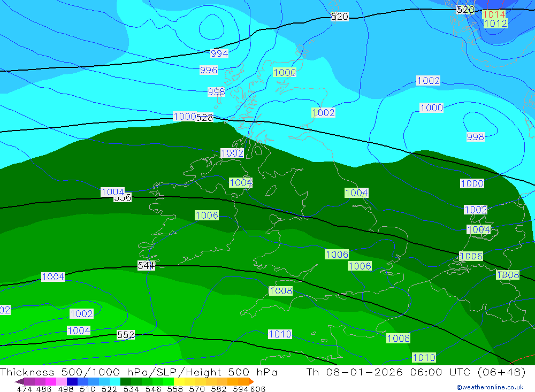Click the 1000 label over northern Scotland
535x392 pixels.
285,73
